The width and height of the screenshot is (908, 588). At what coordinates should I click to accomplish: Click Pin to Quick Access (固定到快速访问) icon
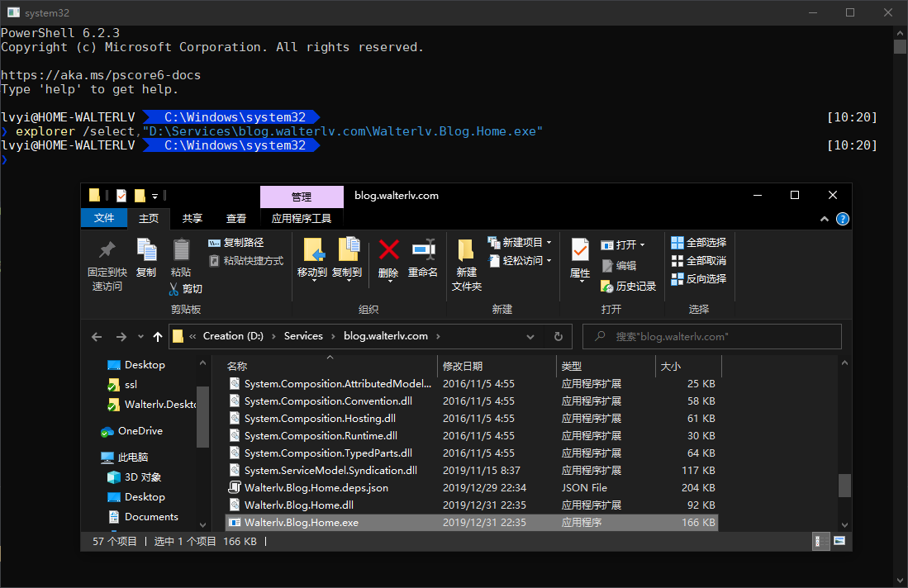[x=107, y=250]
